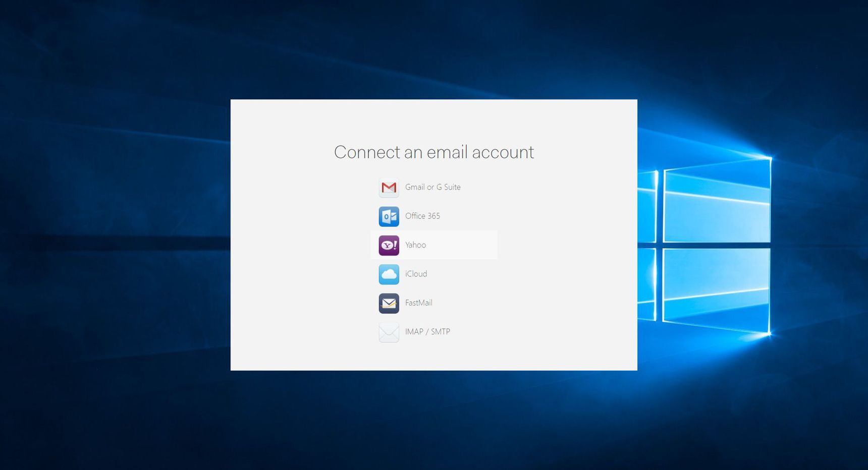
Task: Choose the Office 365 text option
Action: (422, 216)
